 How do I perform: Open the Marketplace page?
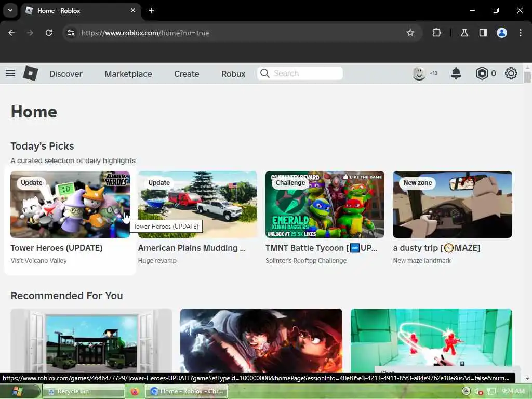tap(128, 74)
